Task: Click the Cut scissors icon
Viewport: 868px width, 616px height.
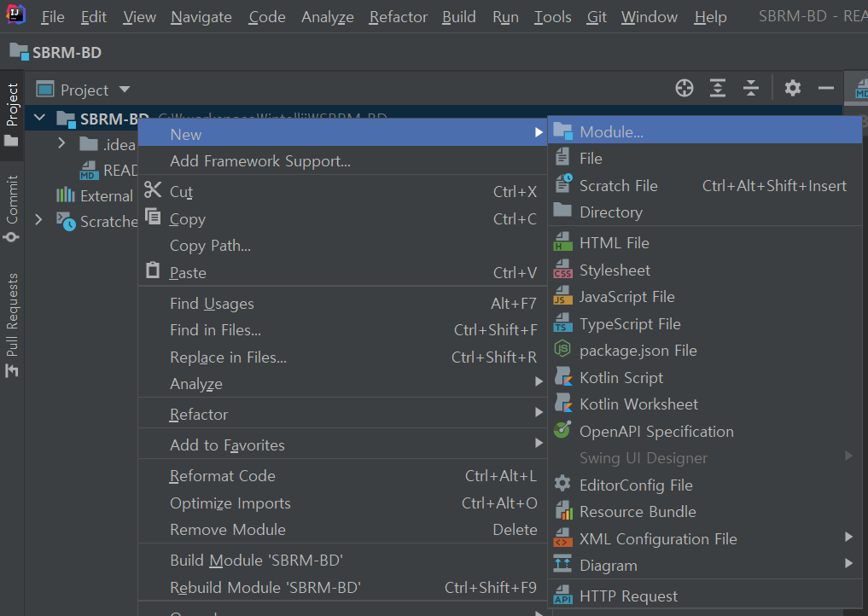Action: [x=153, y=190]
